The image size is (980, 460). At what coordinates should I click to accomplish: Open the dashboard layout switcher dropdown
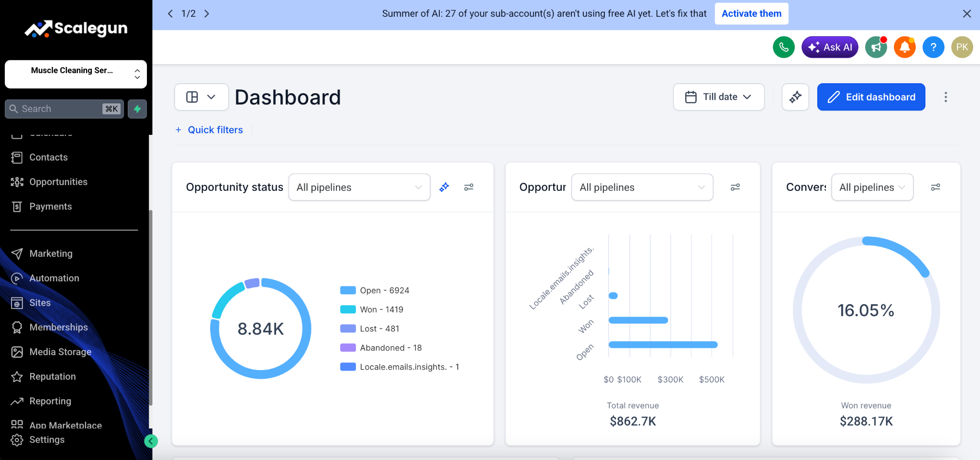pos(201,97)
